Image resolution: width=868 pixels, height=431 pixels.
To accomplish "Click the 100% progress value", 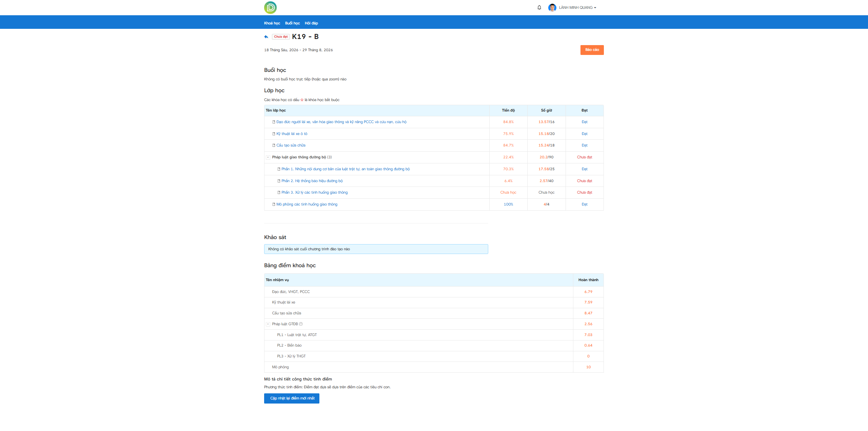I will click(x=508, y=204).
